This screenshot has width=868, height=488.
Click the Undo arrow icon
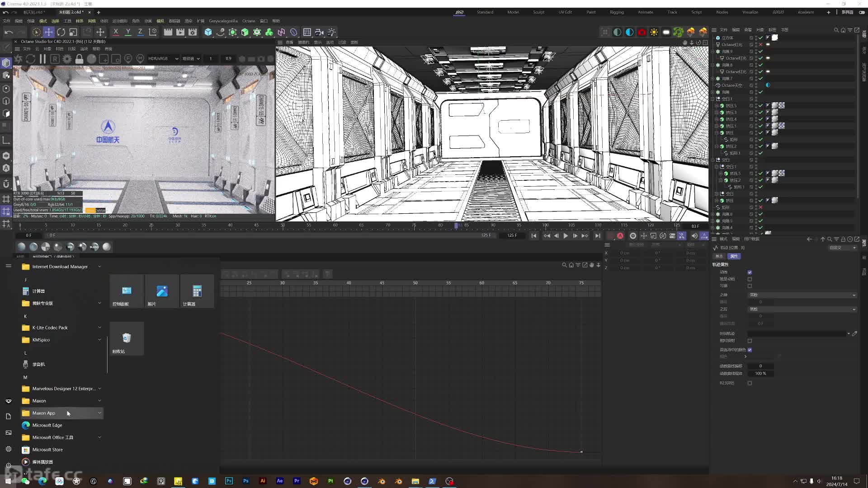click(9, 32)
